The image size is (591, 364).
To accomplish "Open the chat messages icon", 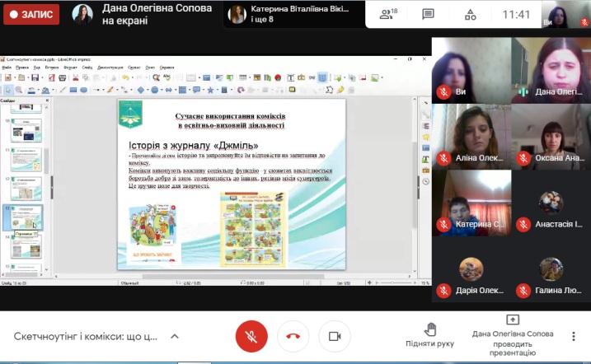I will click(428, 14).
